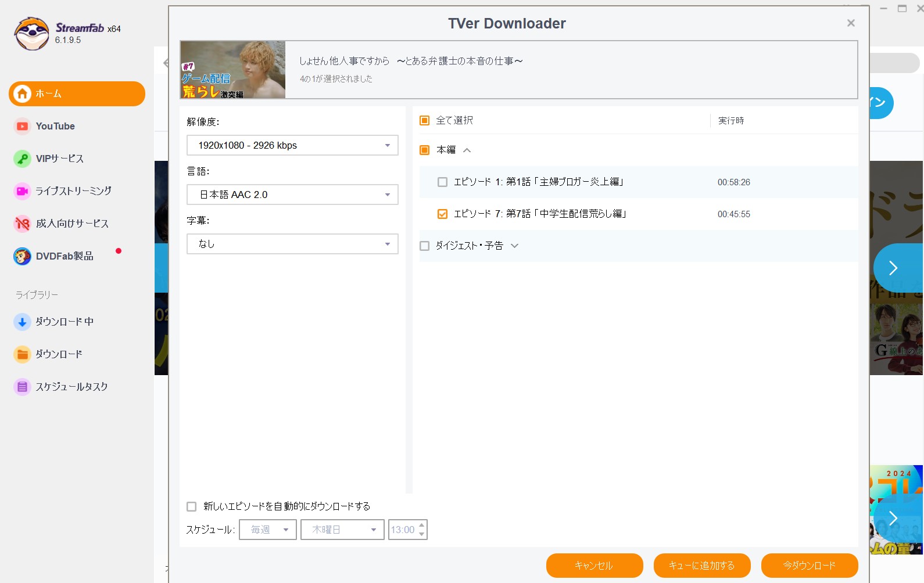The width and height of the screenshot is (924, 583).
Task: Click the しょせん他人事ですから series title
Action: 411,61
